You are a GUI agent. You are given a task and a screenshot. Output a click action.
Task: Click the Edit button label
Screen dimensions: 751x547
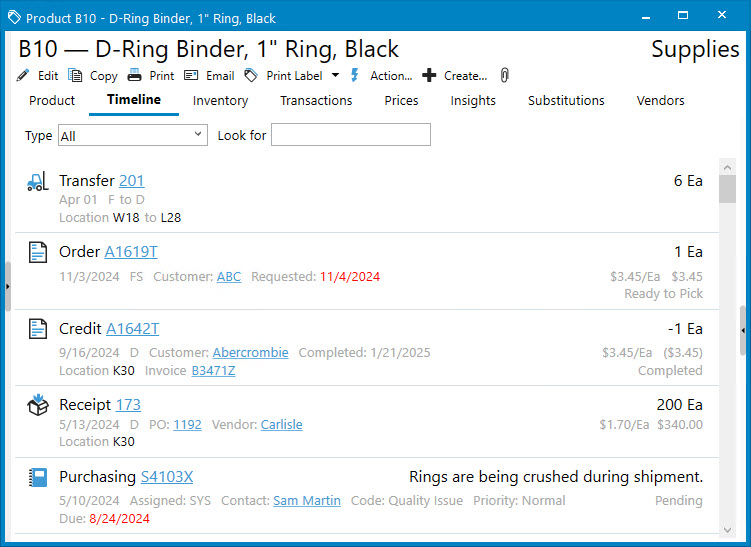click(48, 76)
